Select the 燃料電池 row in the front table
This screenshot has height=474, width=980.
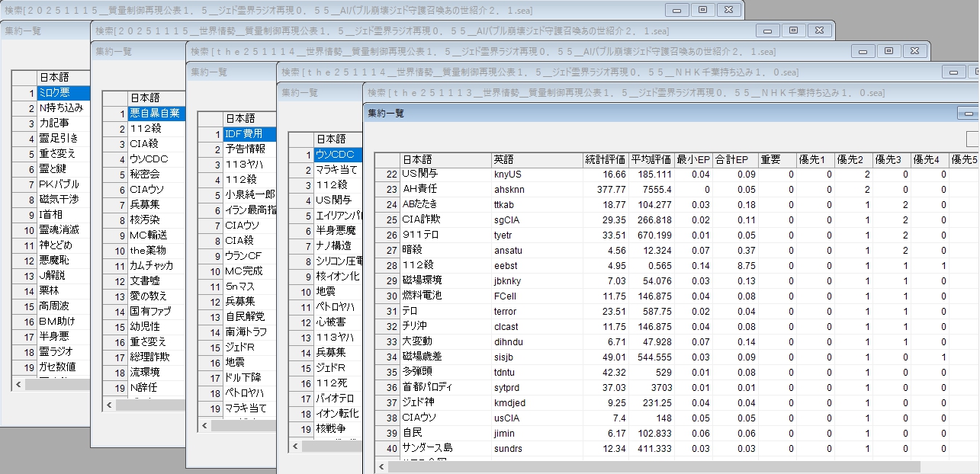(445, 296)
